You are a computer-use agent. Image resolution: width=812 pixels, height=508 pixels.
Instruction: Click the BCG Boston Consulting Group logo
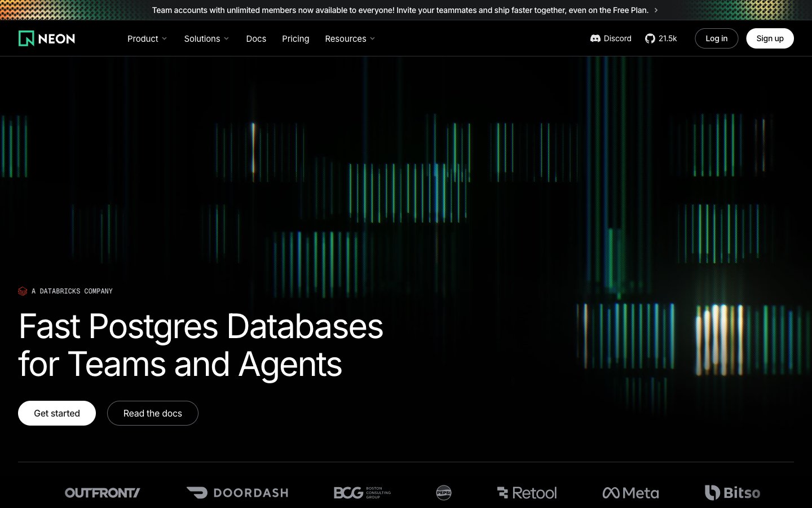click(362, 493)
